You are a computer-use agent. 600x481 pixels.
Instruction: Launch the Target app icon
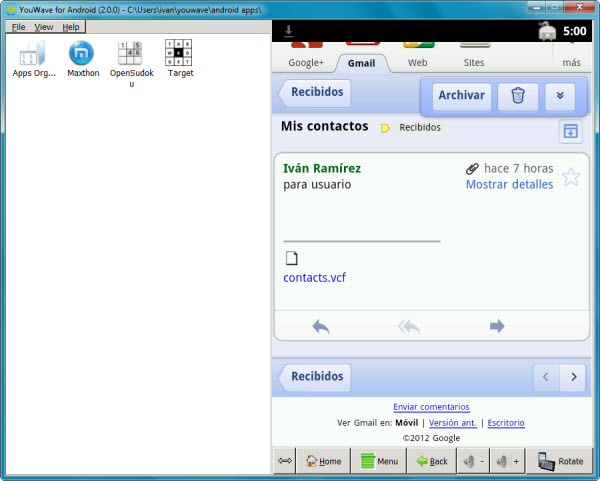pos(180,54)
